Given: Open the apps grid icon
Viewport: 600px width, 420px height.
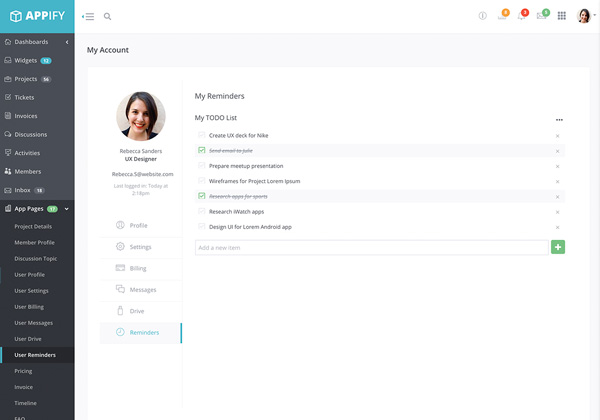Looking at the screenshot, I should (x=561, y=16).
